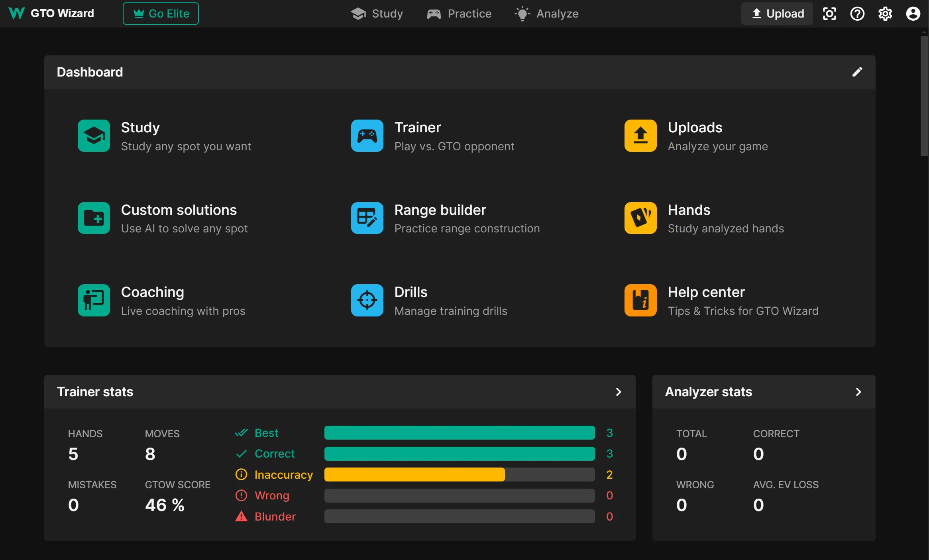Open the Study menu in top navigation
The width and height of the screenshot is (929, 560).
pos(377,14)
